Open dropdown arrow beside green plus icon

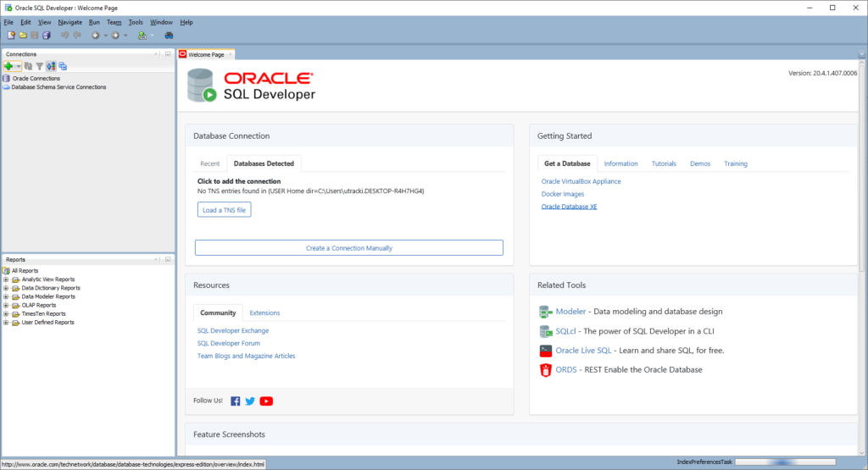pos(18,66)
